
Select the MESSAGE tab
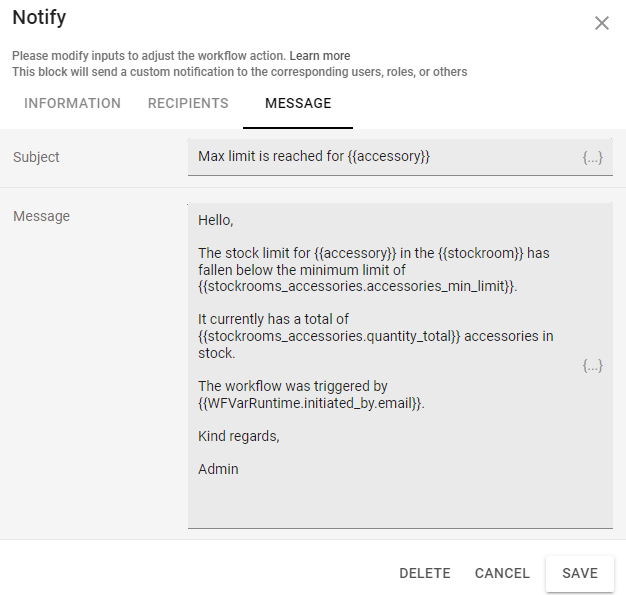pyautogui.click(x=298, y=104)
